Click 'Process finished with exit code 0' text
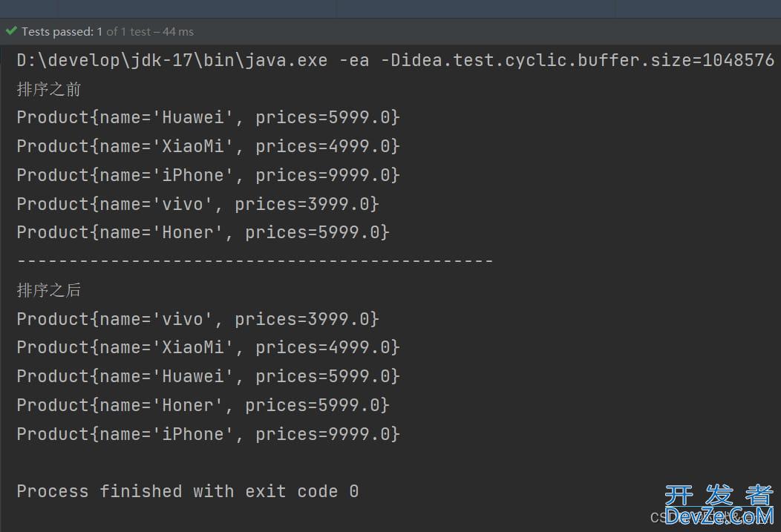 pos(188,492)
